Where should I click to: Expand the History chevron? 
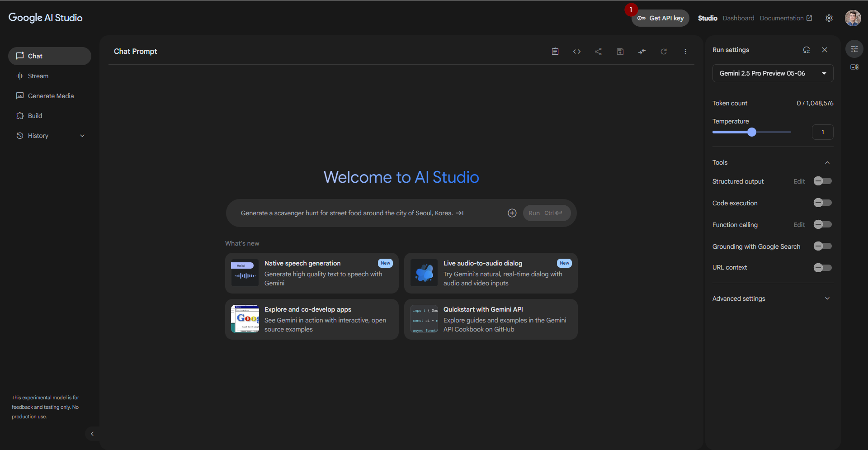point(82,136)
